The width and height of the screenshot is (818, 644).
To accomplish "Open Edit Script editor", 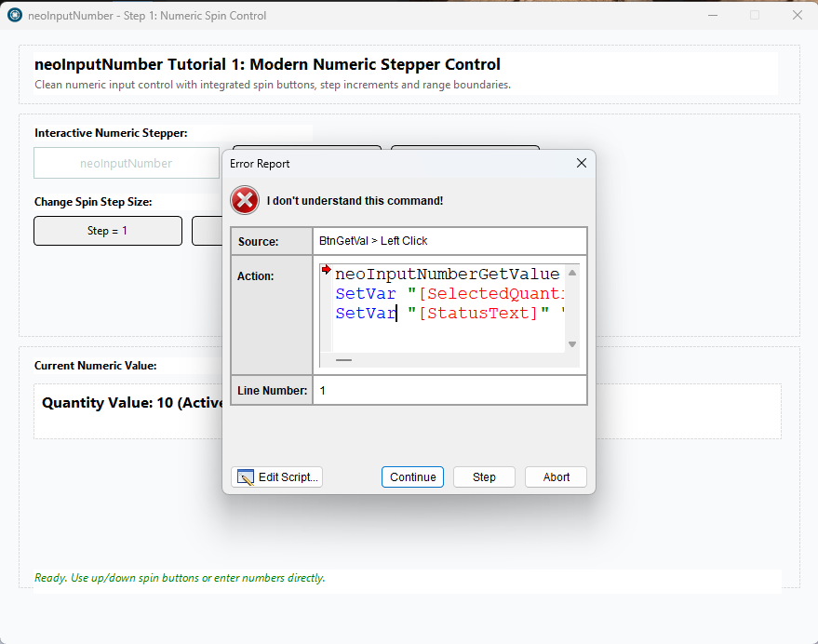I will [x=277, y=477].
